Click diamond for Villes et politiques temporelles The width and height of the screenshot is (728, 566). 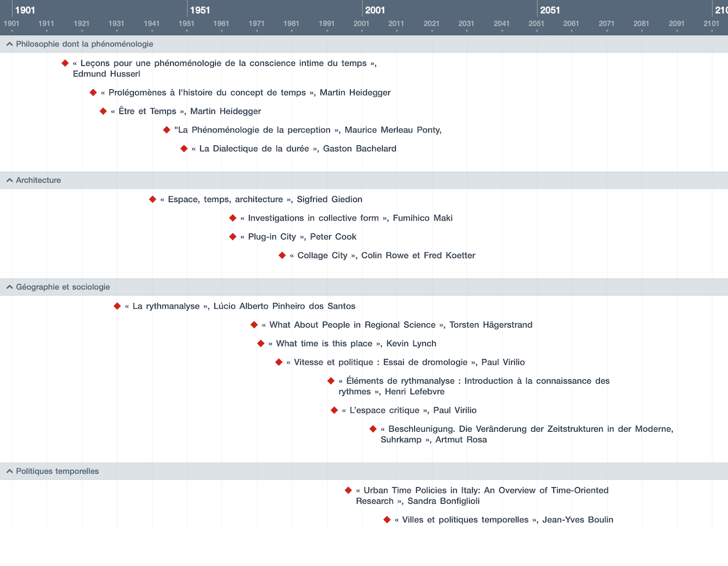point(386,520)
